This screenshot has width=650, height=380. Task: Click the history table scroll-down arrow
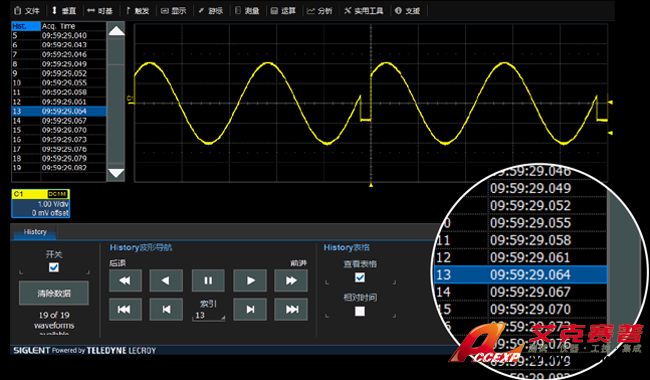coord(116,172)
